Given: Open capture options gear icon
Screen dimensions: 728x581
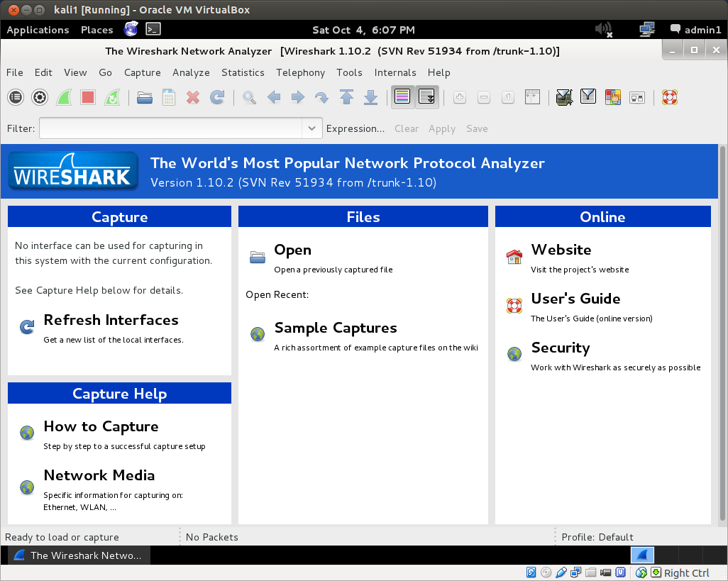Looking at the screenshot, I should click(40, 97).
